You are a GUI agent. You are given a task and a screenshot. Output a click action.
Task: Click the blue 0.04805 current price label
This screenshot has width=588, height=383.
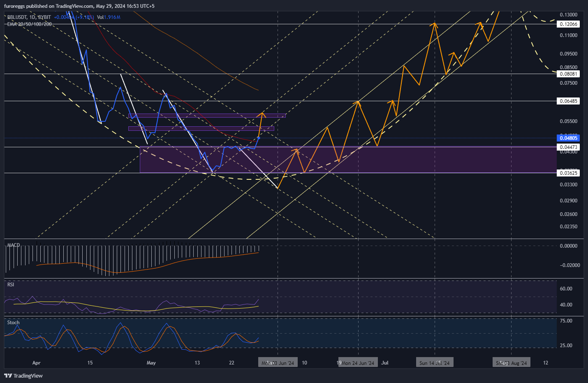tap(569, 138)
